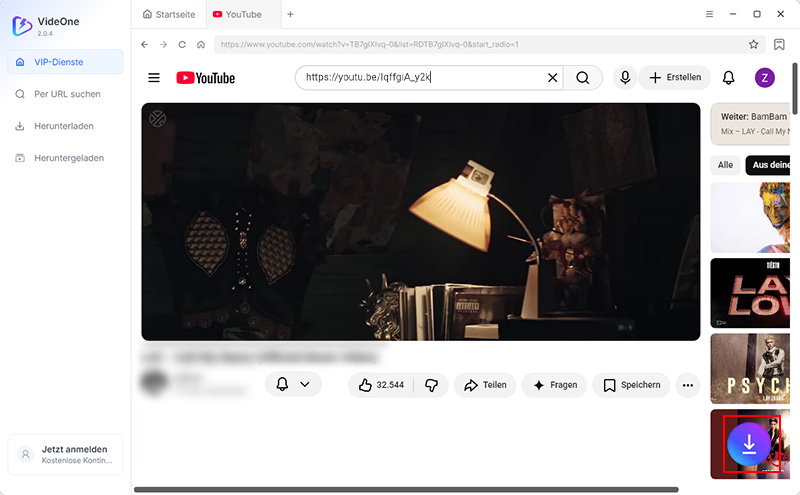Bookmark the page with the star icon
This screenshot has height=495, width=800.
[x=754, y=44]
